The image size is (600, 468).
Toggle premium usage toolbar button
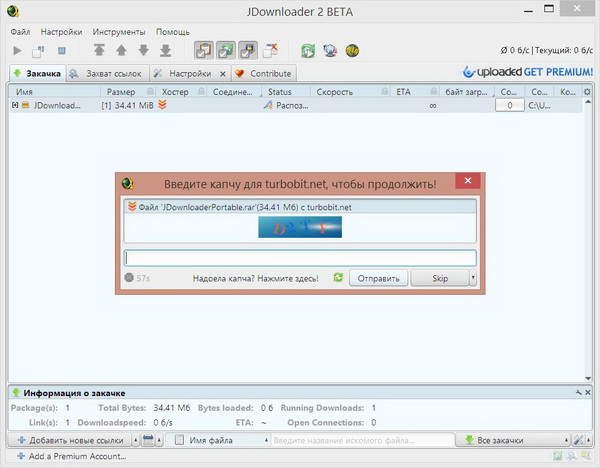[x=249, y=50]
